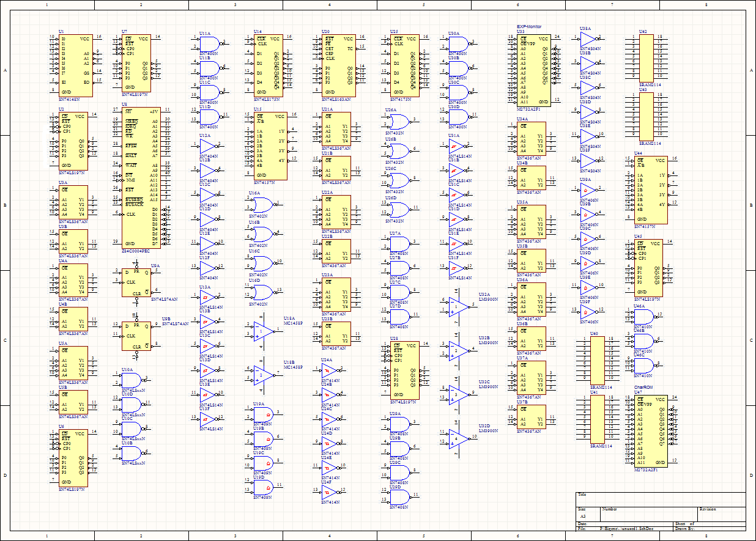Click the U19D SN7409N AND gate
The image size is (756, 541).
point(263,487)
